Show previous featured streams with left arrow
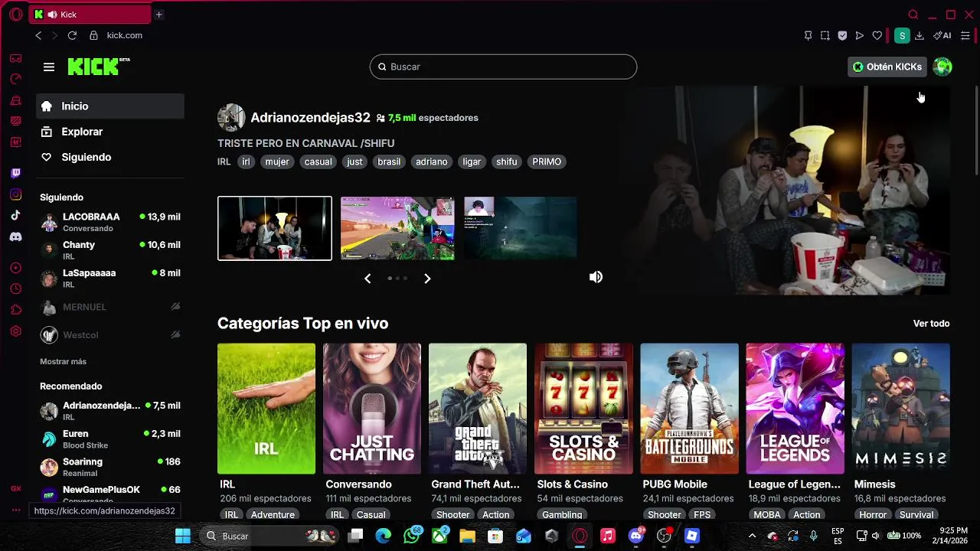980x551 pixels. point(367,279)
